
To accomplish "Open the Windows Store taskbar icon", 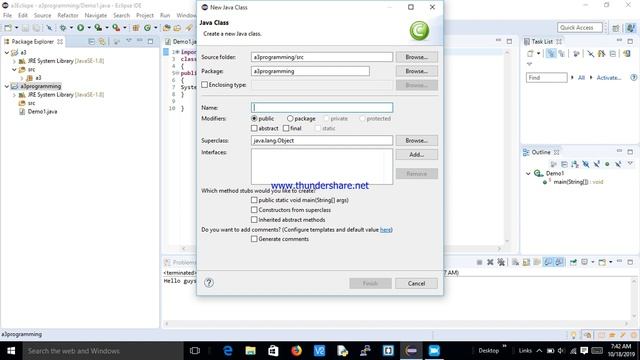I will tap(273, 351).
